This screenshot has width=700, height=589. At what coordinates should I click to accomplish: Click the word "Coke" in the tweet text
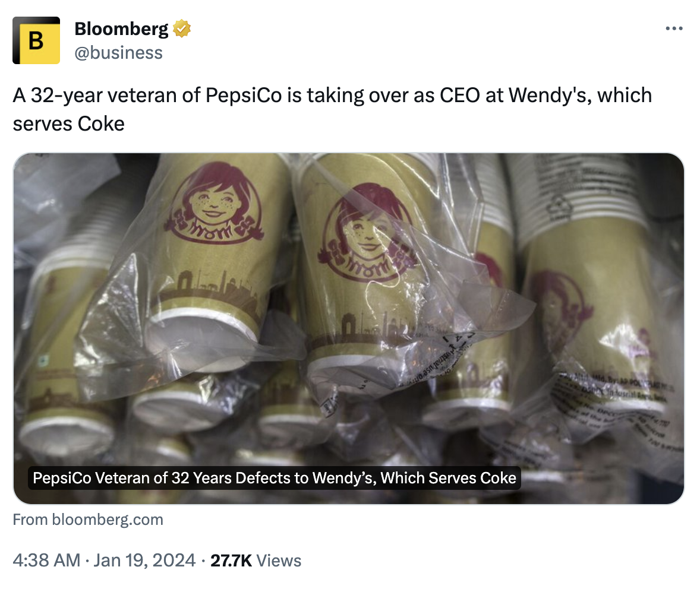[101, 123]
